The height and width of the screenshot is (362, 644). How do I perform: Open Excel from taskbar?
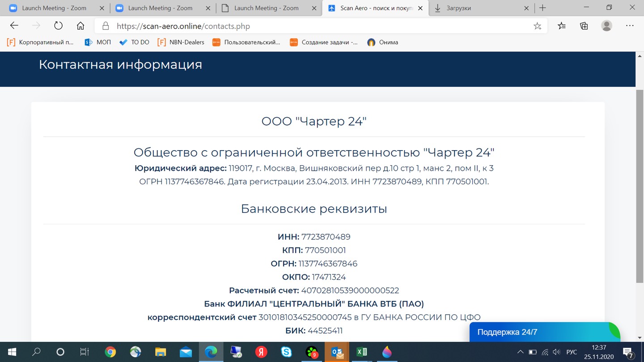(362, 352)
